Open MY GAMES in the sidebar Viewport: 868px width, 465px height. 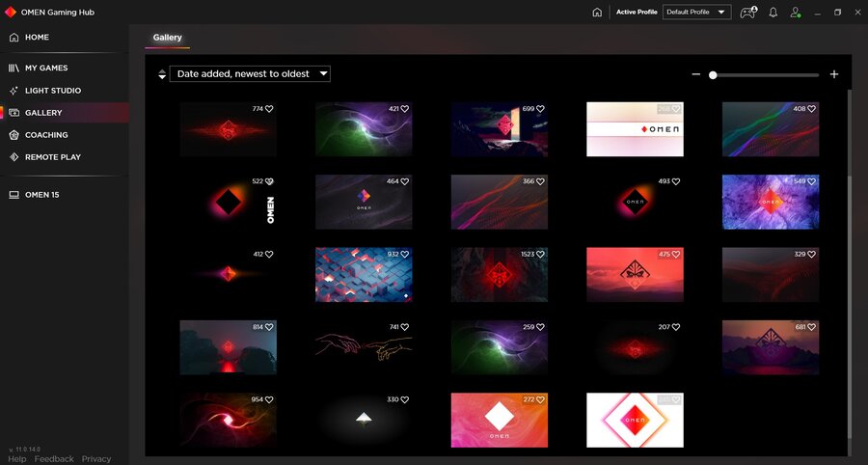[x=65, y=68]
